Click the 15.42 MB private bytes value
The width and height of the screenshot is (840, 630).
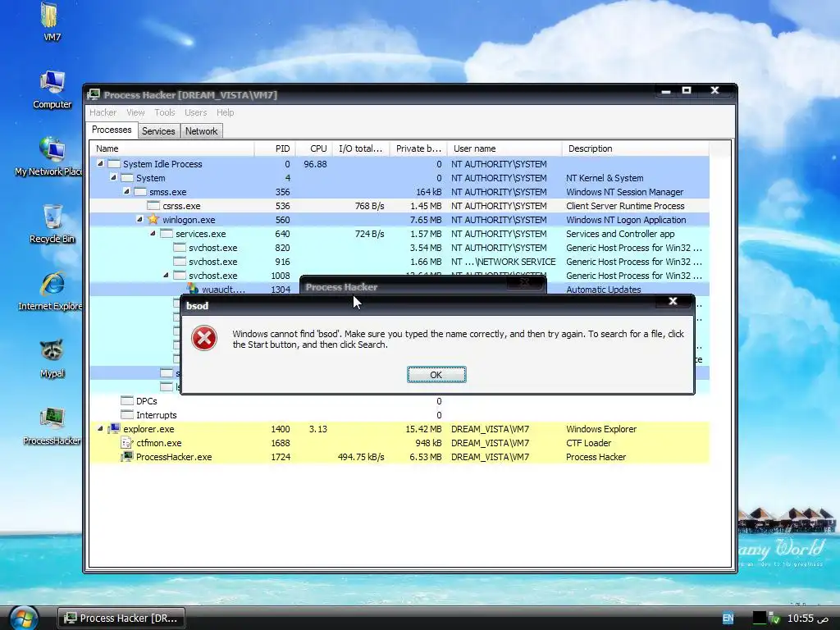point(423,429)
